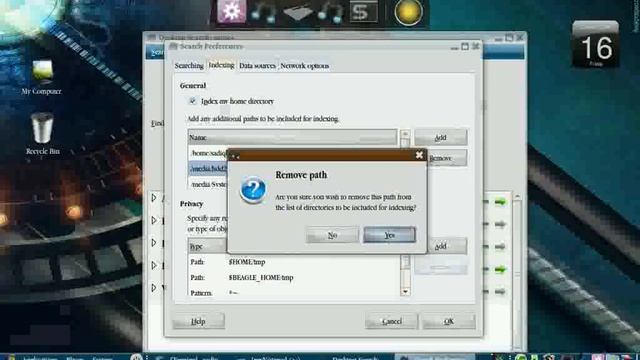This screenshot has width=640, height=360.
Task: Select the $BEAGLE_HOME/tmp path row
Action: [294, 278]
